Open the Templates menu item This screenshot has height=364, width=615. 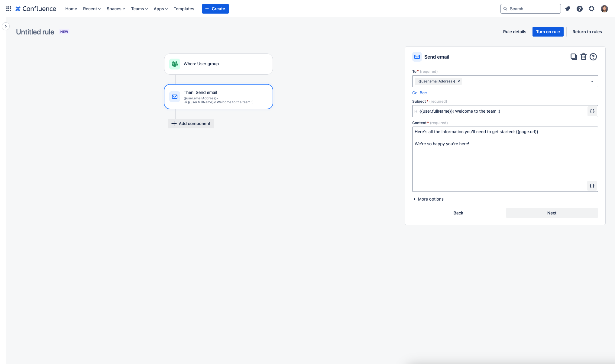tap(184, 8)
